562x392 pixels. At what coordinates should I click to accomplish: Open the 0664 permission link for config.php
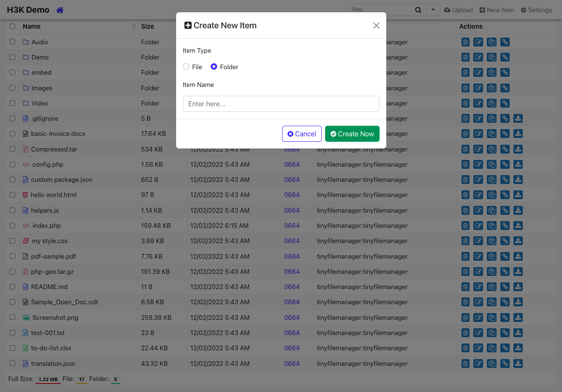(x=292, y=165)
